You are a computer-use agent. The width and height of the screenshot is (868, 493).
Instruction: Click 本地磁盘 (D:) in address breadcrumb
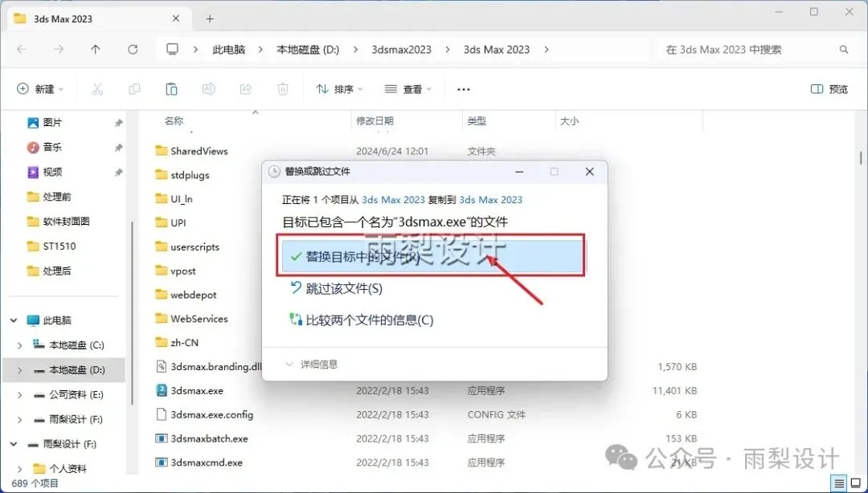pyautogui.click(x=308, y=50)
